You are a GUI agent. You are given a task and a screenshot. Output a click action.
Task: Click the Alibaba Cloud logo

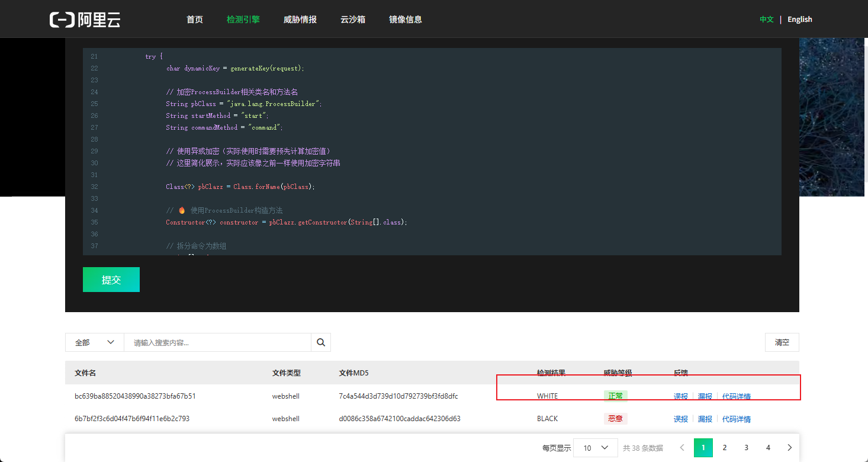[x=85, y=20]
